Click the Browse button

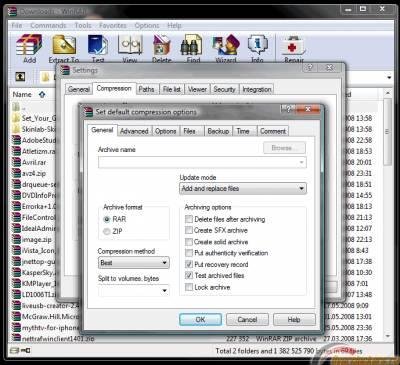(284, 148)
